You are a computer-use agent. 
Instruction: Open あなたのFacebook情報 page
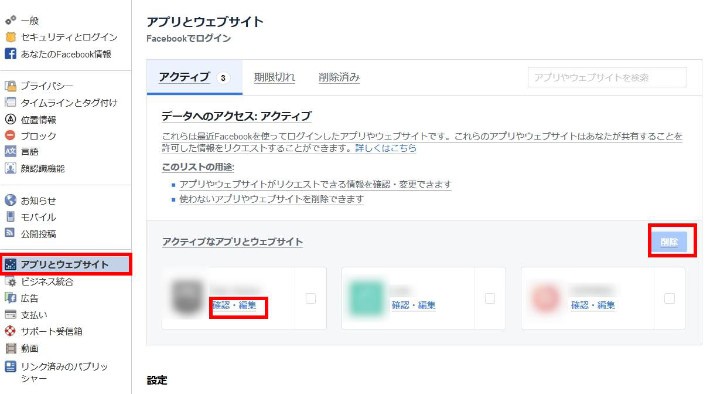pyautogui.click(x=66, y=54)
